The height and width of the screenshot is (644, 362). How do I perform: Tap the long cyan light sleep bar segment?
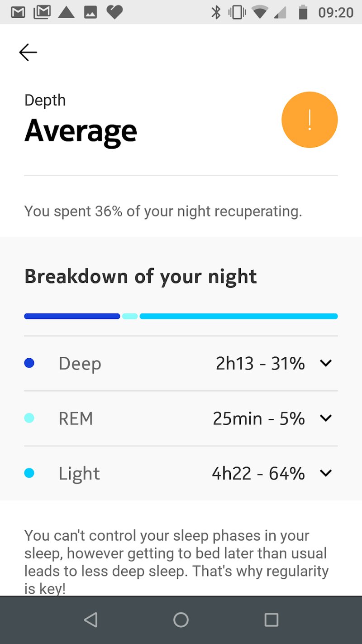pos(238,316)
